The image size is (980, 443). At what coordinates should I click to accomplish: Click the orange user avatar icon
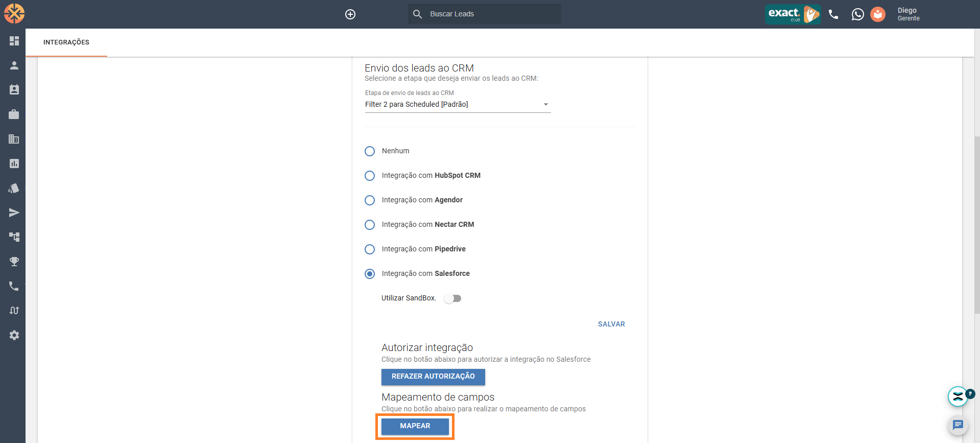[878, 14]
